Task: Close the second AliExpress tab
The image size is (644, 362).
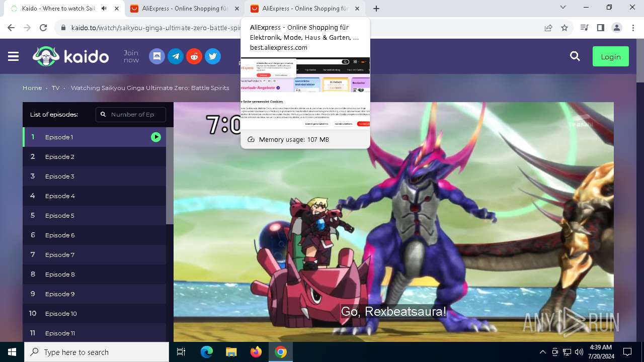Action: (x=237, y=9)
